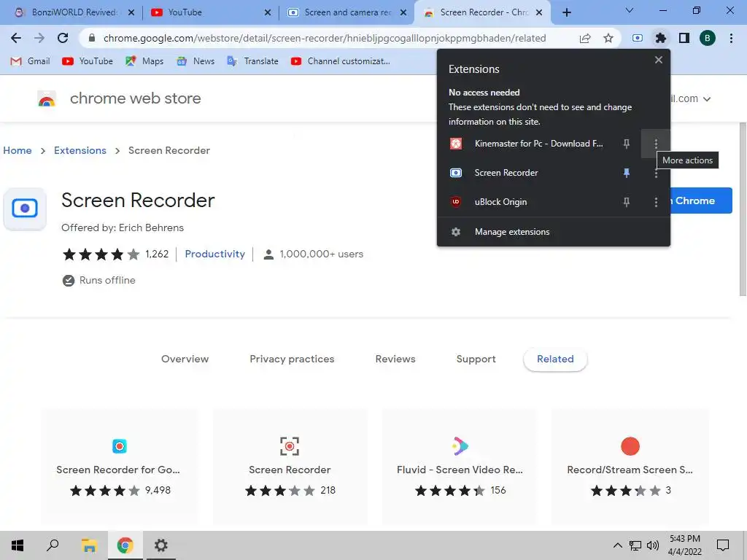This screenshot has height=560, width=747.
Task: Close the BonziWORLD Revived tab
Action: click(131, 12)
